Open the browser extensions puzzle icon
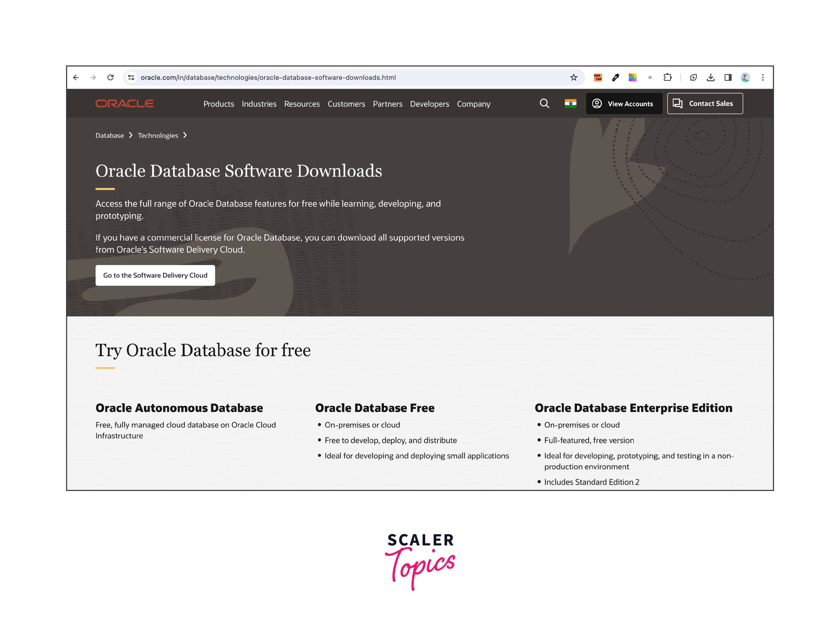This screenshot has height=636, width=840. [667, 78]
